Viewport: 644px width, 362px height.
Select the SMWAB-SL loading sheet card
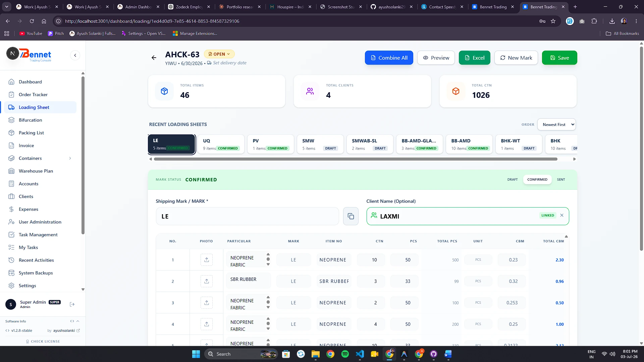click(370, 144)
